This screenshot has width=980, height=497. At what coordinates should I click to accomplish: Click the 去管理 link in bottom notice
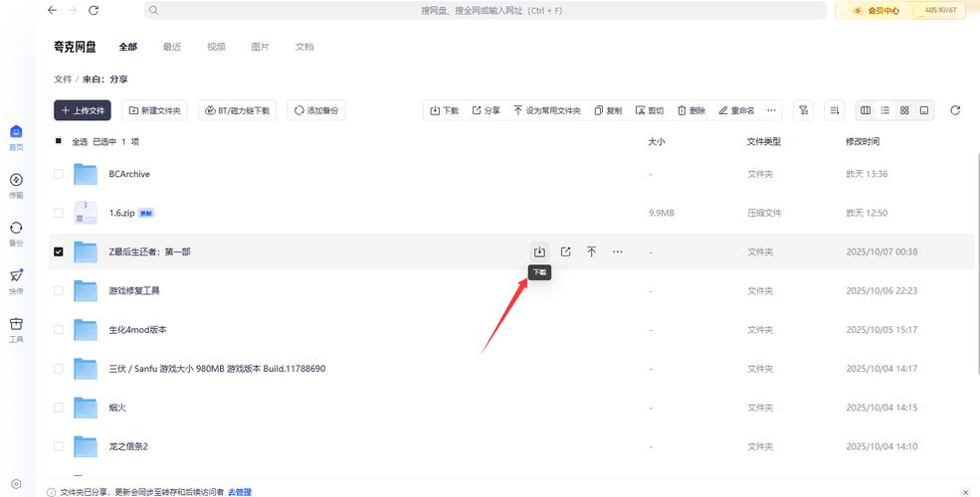click(240, 492)
